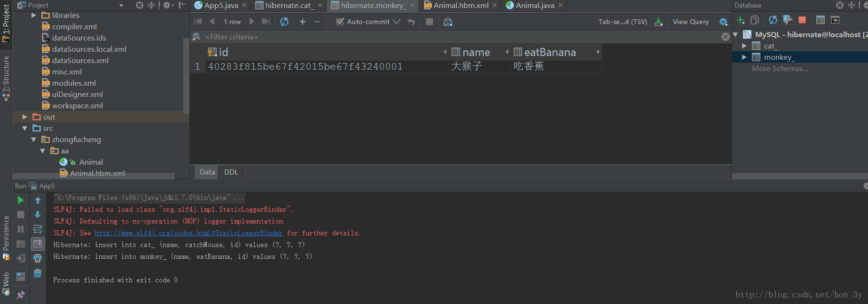Click the up arrow stack trace icon
The height and width of the screenshot is (304, 868).
coord(38,200)
